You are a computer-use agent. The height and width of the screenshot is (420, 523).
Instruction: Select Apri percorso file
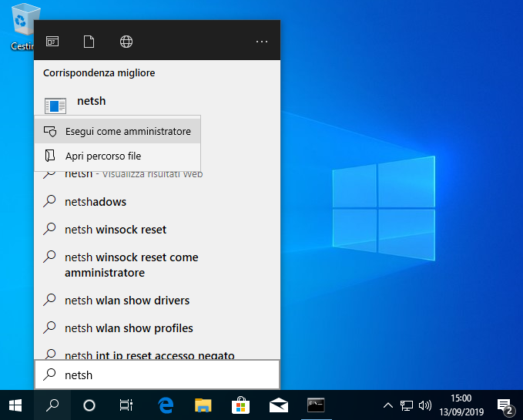pos(117,156)
